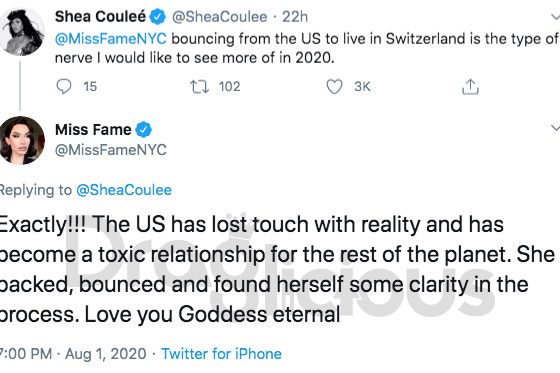Click the Shea Couleé display name
This screenshot has width=560, height=373.
click(100, 17)
